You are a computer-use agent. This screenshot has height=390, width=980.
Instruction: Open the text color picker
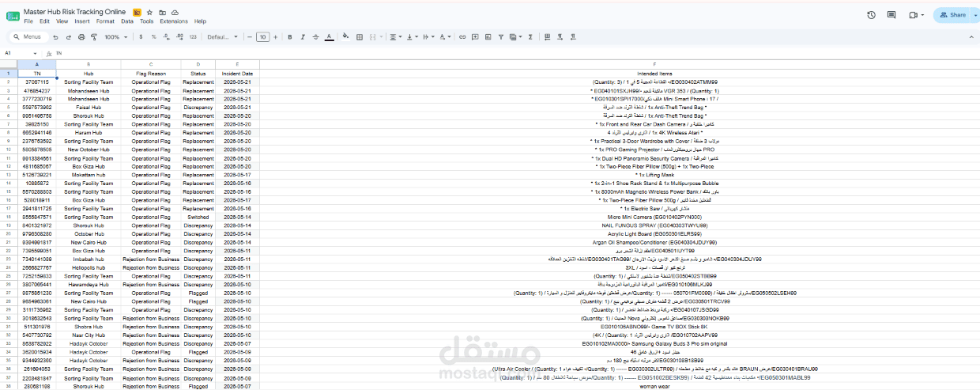pos(329,37)
